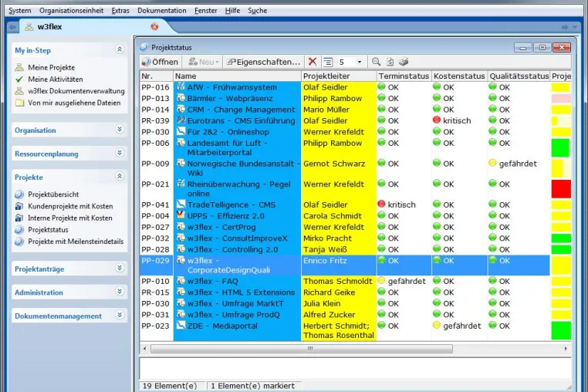Click the outline level list icon
This screenshot has height=392, width=588.
pos(328,62)
